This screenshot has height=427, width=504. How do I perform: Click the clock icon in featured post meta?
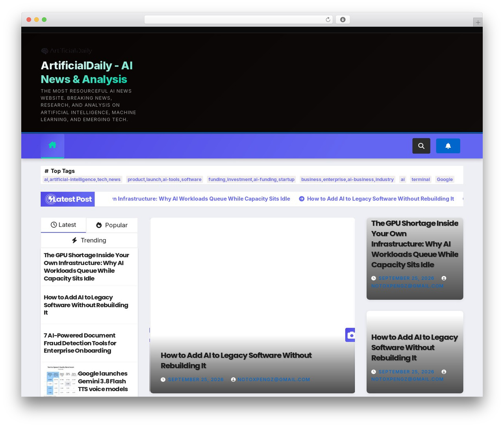pyautogui.click(x=163, y=380)
